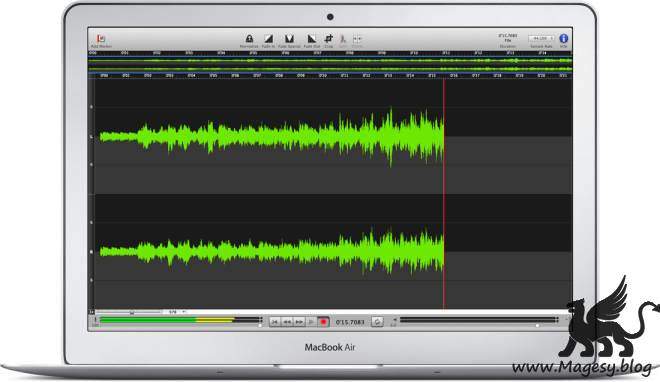This screenshot has width=660, height=382.
Task: Open the Sample Rate dropdown
Action: point(541,38)
